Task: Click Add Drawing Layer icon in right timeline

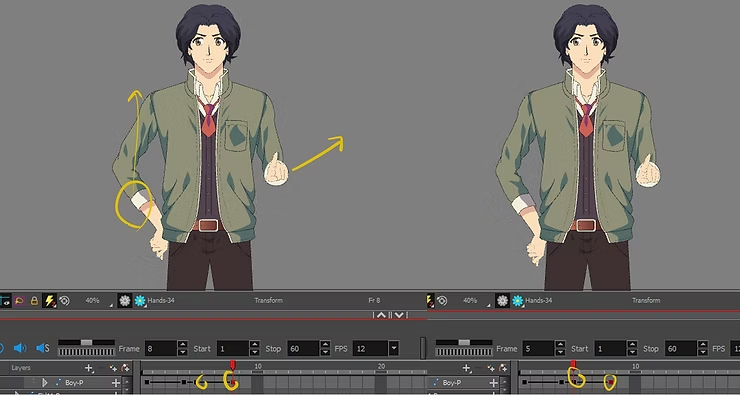Action: (490, 368)
